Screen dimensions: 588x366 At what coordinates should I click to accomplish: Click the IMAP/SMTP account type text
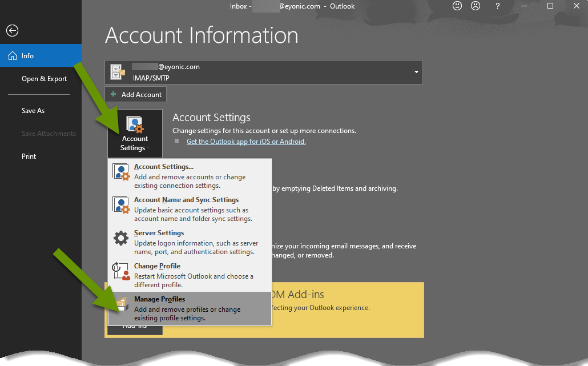tap(151, 78)
